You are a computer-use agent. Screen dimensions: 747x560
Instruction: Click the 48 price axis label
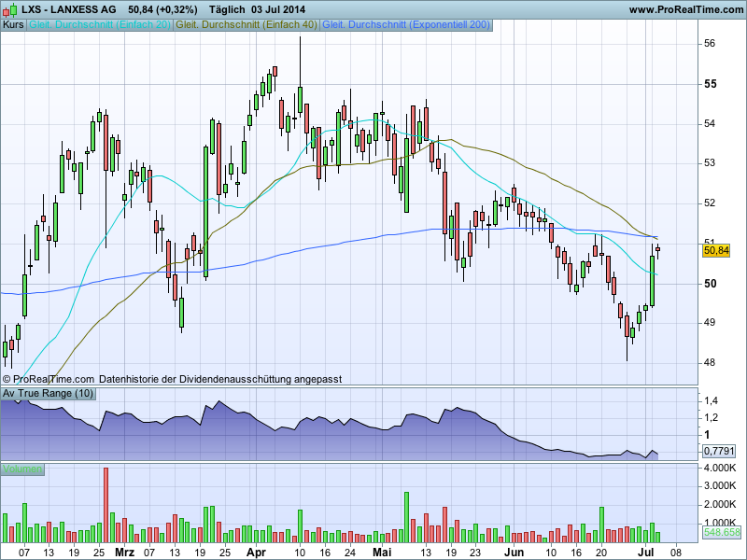pos(710,363)
